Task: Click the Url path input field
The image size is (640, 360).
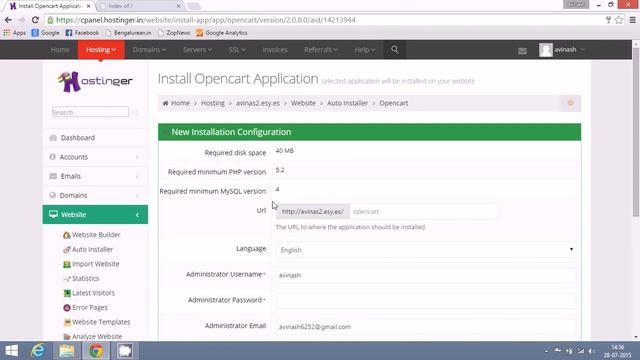Action: tap(424, 211)
